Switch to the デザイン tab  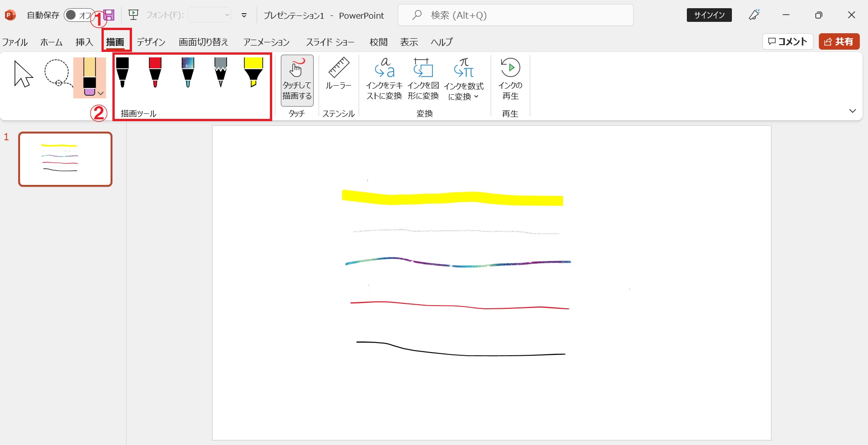[151, 42]
